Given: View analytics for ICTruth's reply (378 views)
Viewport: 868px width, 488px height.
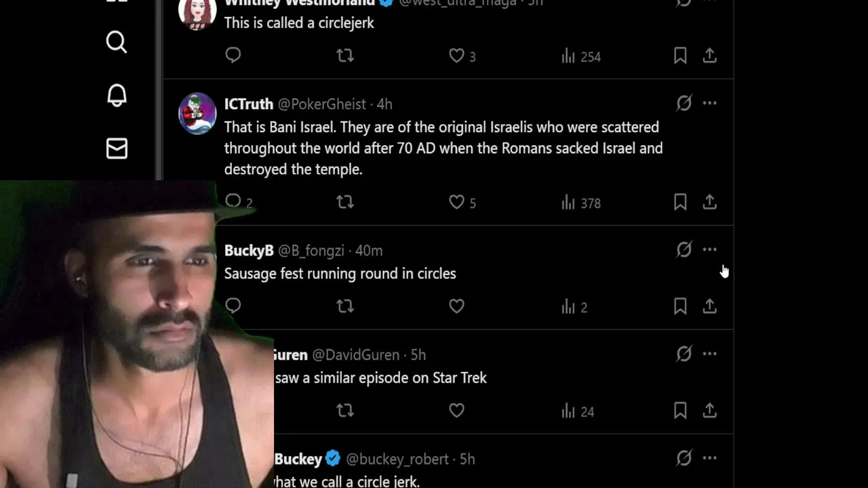Looking at the screenshot, I should click(581, 203).
